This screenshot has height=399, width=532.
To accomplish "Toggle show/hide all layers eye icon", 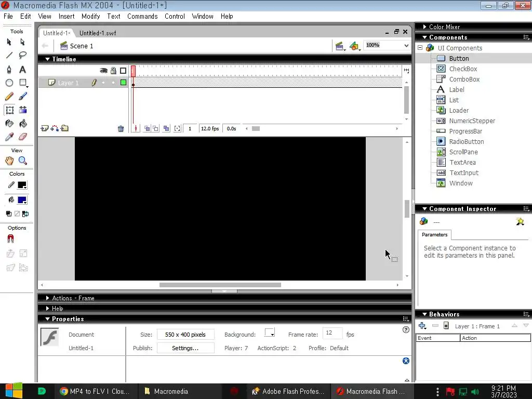I will coord(103,71).
